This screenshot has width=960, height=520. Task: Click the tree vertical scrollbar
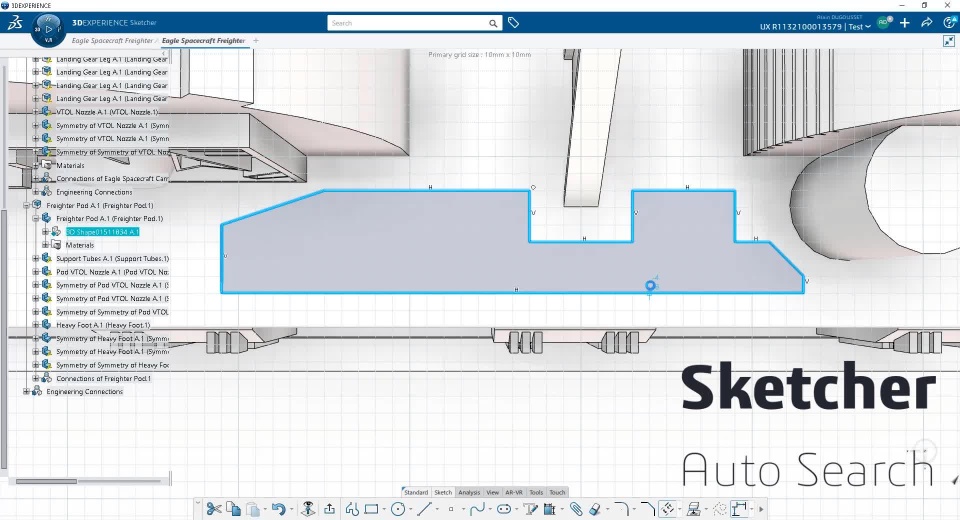coord(4,337)
